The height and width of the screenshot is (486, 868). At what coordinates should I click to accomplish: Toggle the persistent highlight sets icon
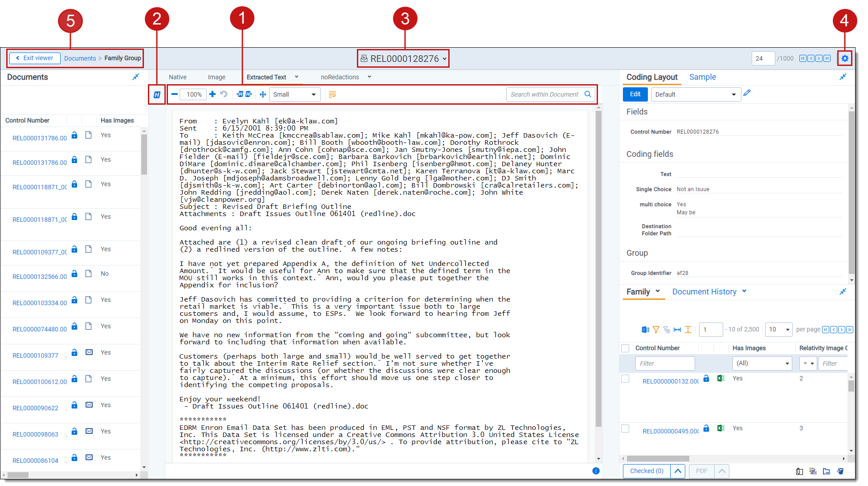tap(157, 94)
